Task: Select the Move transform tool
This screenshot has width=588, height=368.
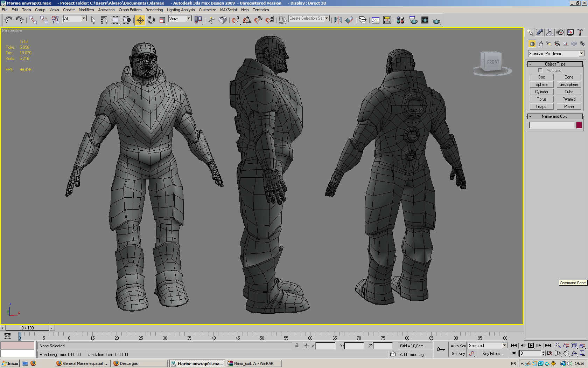Action: coord(140,20)
